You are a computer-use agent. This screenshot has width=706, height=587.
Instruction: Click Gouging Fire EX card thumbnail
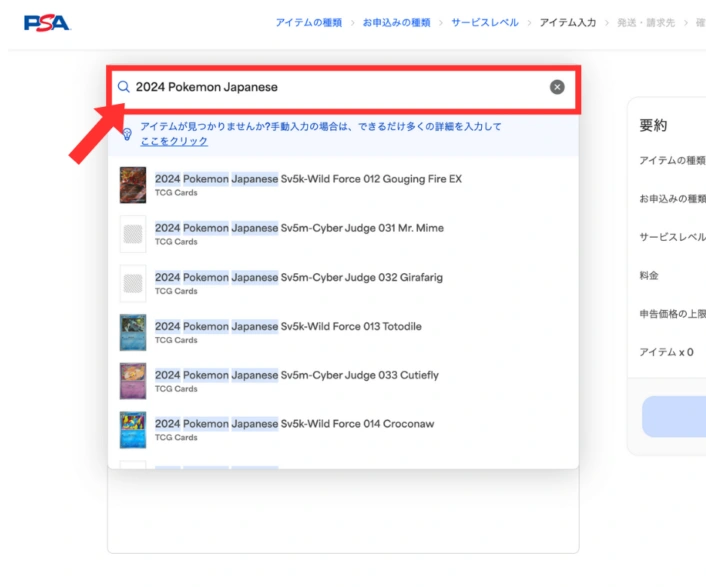pos(133,185)
